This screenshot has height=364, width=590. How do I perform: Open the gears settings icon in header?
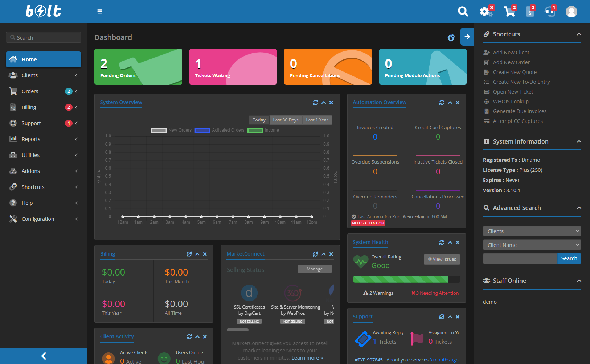click(x=486, y=12)
